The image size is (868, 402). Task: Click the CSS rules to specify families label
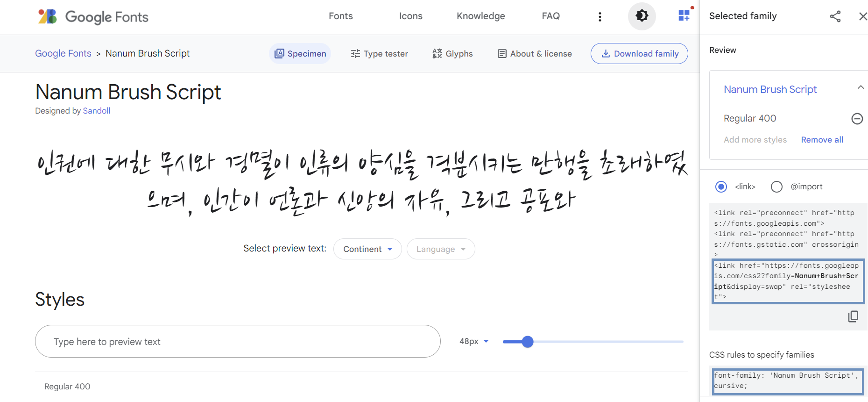click(x=762, y=355)
